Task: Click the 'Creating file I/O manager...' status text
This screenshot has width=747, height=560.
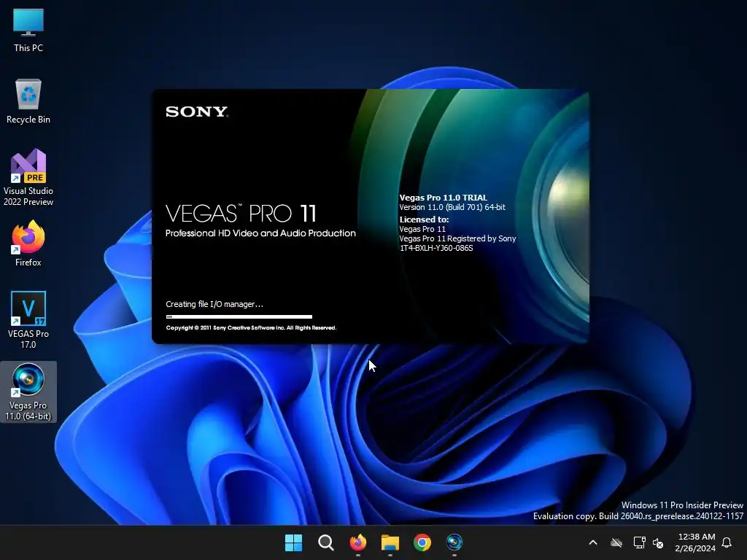Action: click(214, 304)
